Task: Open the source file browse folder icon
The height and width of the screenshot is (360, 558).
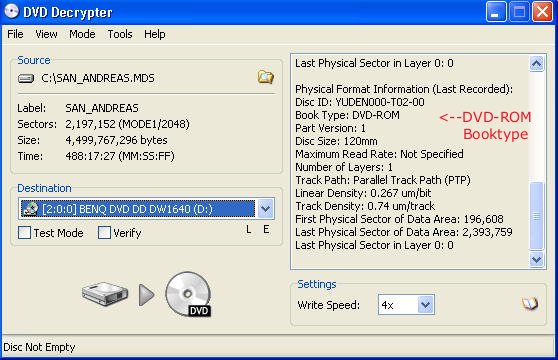Action: tap(265, 77)
